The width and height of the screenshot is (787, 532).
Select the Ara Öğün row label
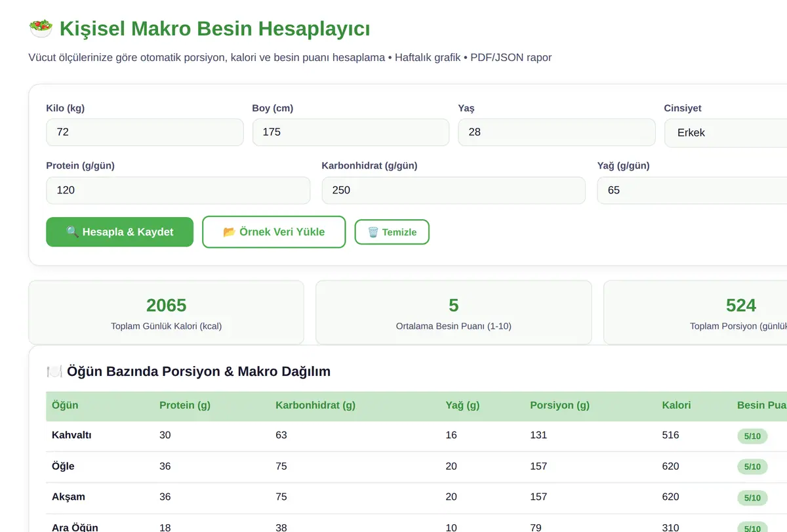click(75, 527)
